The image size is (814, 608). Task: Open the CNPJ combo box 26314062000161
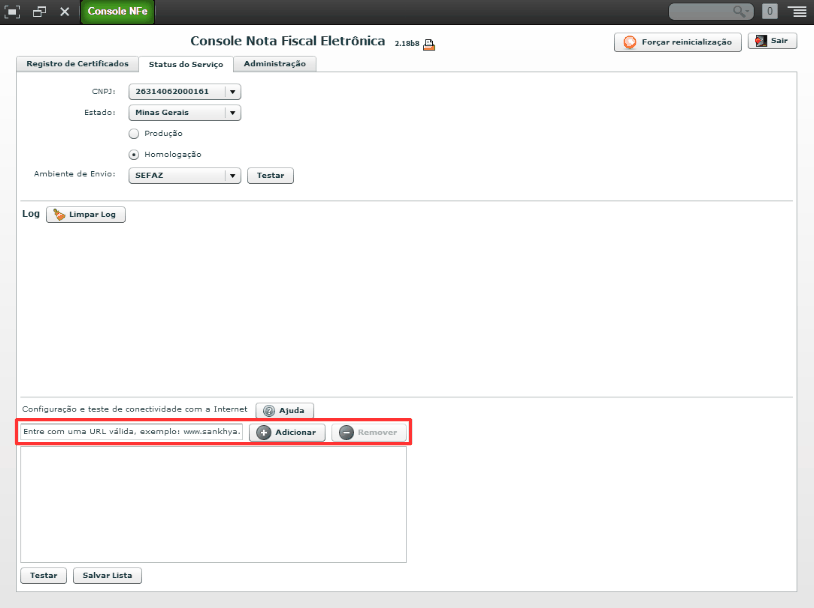[184, 91]
